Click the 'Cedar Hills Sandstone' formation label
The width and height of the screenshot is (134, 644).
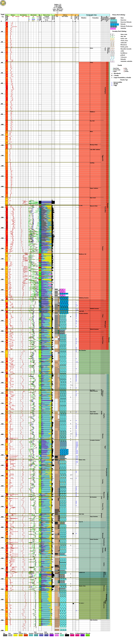coord(95,150)
